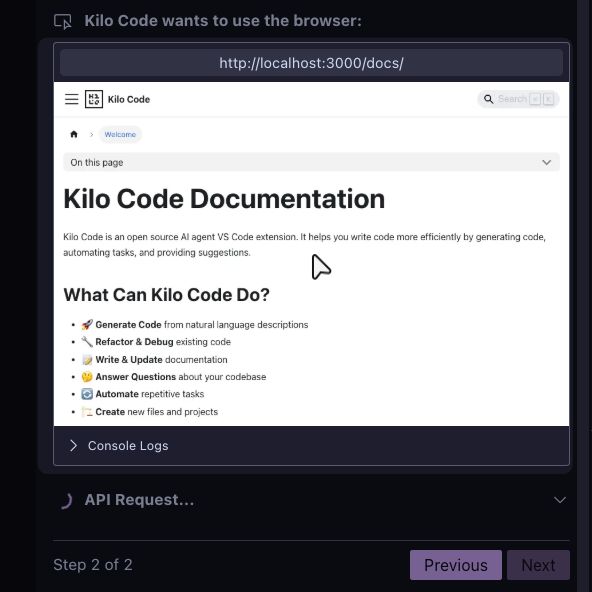The height and width of the screenshot is (592, 592).
Task: Open the hamburger menu in docs page
Action: (x=71, y=99)
